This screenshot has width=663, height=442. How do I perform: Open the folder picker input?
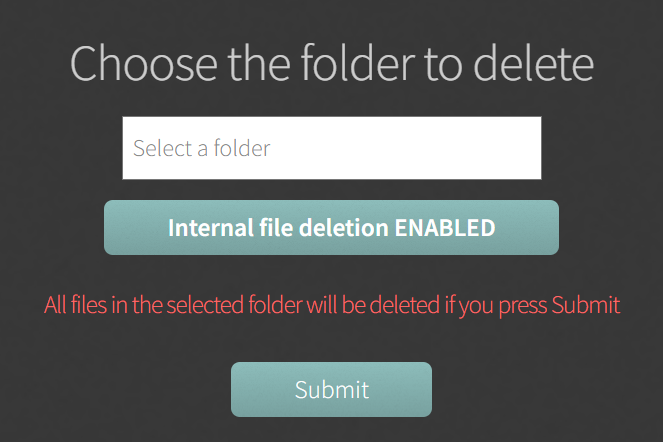[x=332, y=148]
